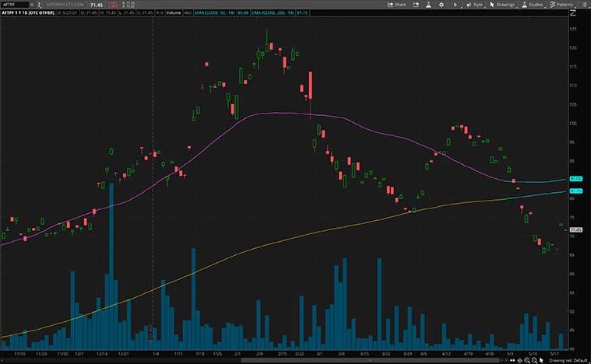Click the D timeframe button
Viewport: 591px width, 364px height.
(x=454, y=5)
